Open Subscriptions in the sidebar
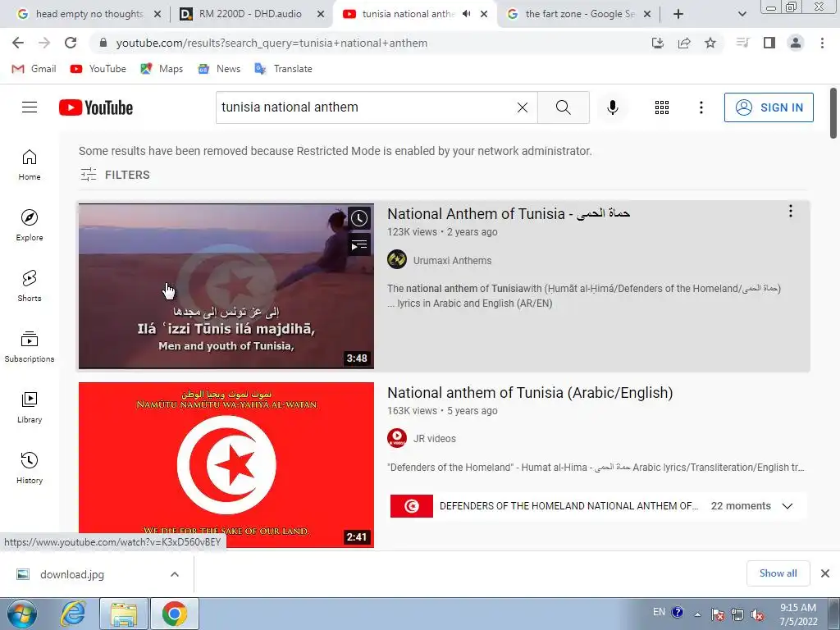The width and height of the screenshot is (840, 630). (30, 347)
